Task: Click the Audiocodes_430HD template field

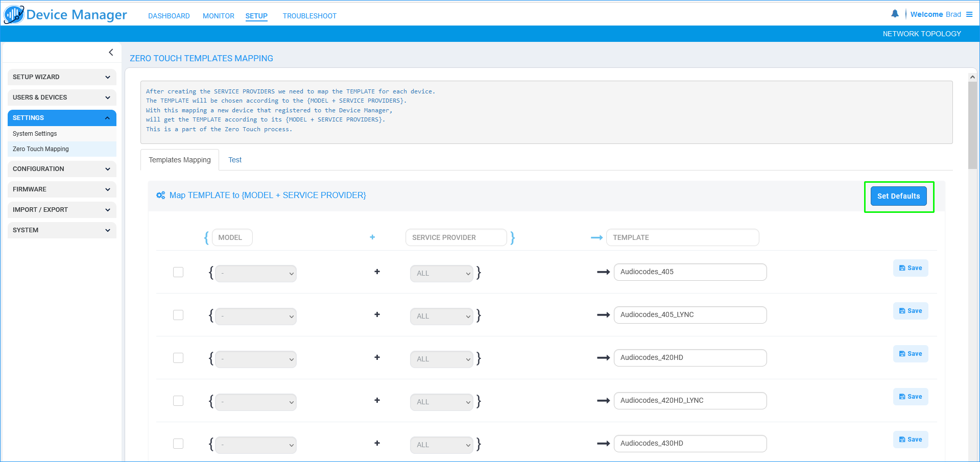Action: (690, 444)
